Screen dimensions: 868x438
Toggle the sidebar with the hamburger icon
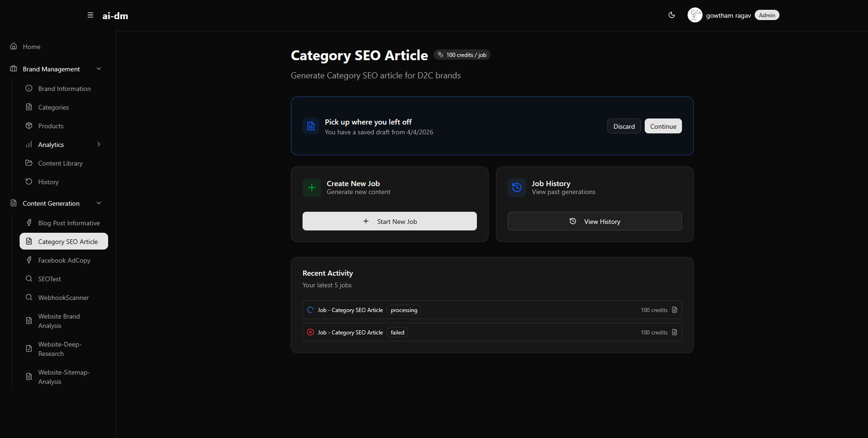coord(90,15)
